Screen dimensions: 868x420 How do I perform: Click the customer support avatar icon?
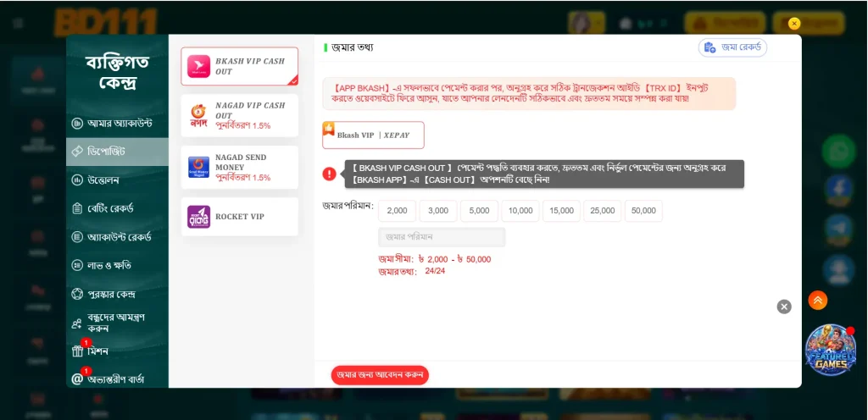coord(838,269)
